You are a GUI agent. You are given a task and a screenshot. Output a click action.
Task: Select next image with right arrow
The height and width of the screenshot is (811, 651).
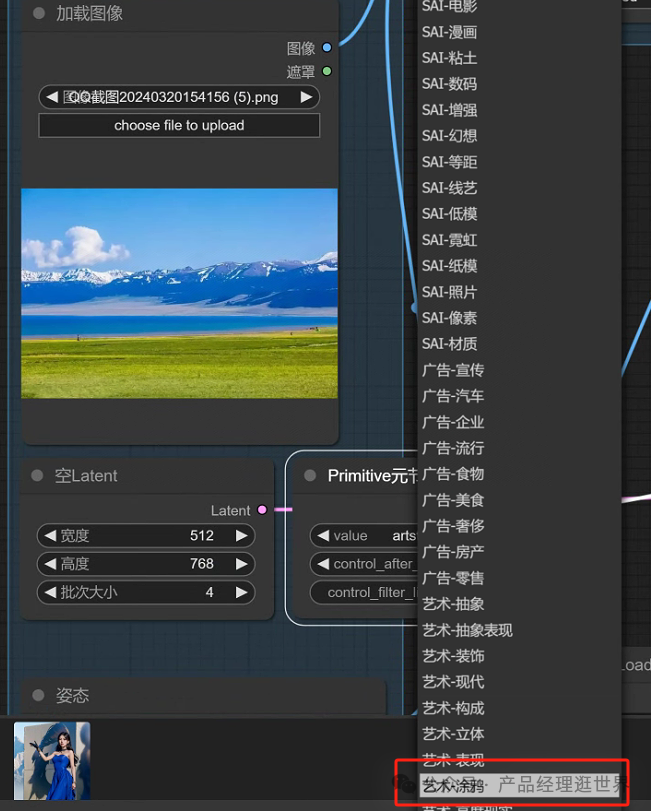pyautogui.click(x=307, y=97)
